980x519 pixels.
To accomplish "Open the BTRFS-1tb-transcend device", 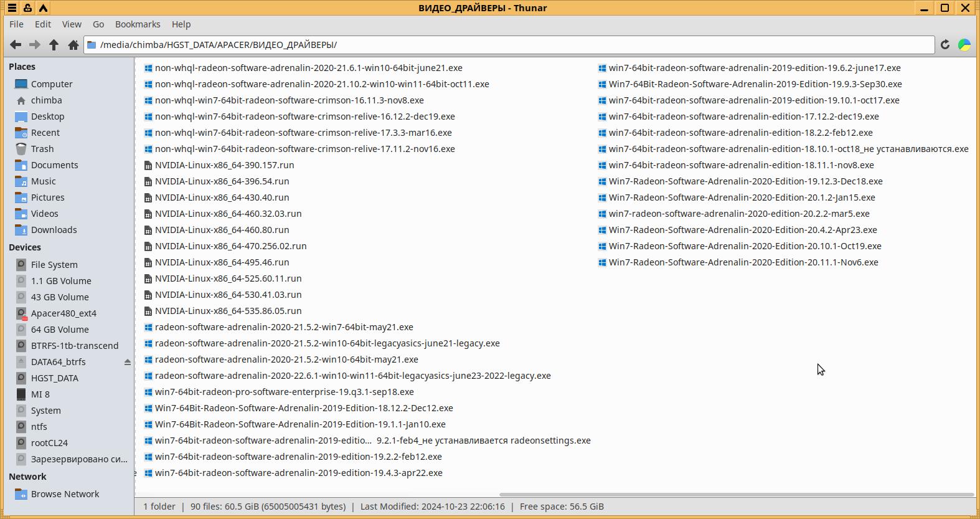I will (75, 346).
